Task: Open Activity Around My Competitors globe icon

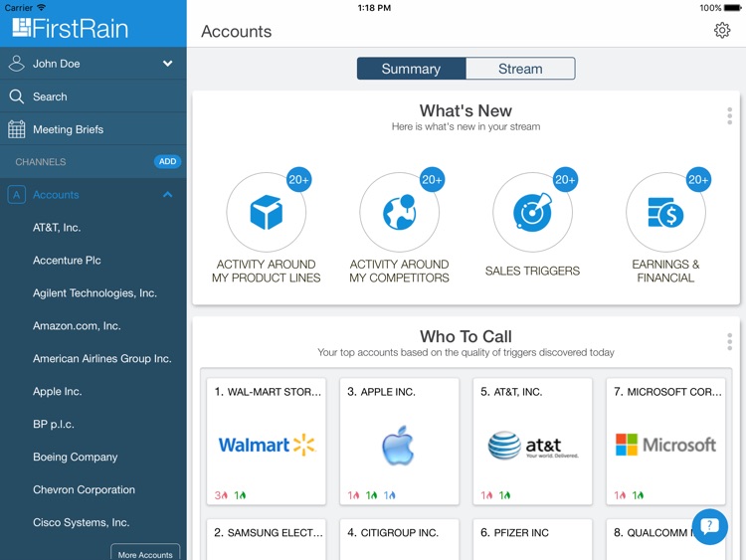Action: click(x=399, y=212)
